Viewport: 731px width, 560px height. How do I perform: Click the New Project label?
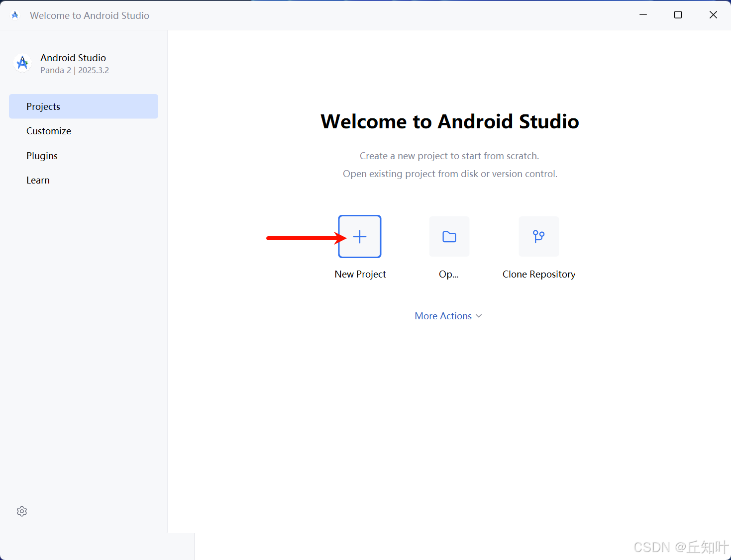click(360, 274)
